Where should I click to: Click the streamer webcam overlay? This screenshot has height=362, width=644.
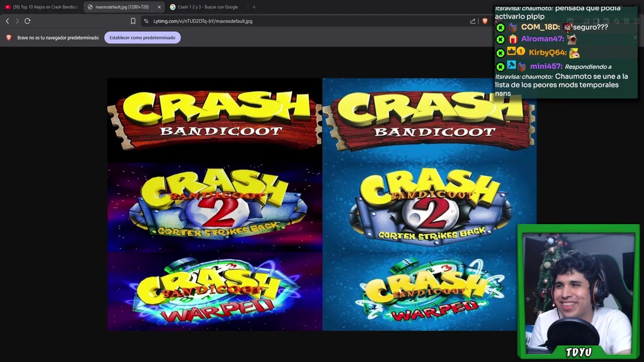pos(579,292)
